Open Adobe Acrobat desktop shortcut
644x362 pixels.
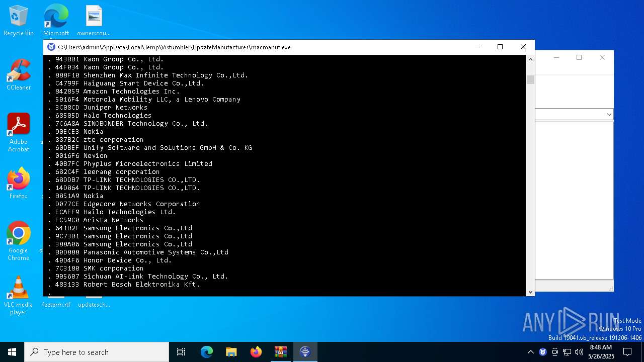[19, 133]
